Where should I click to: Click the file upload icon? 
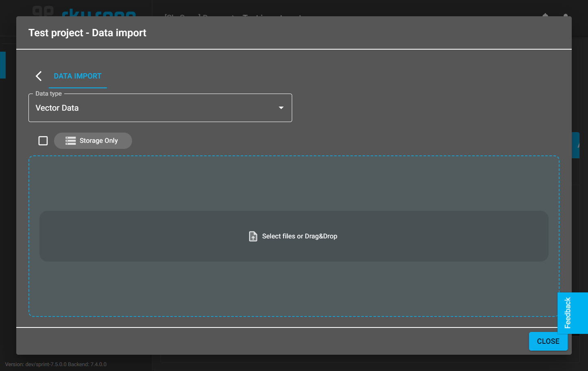[253, 236]
